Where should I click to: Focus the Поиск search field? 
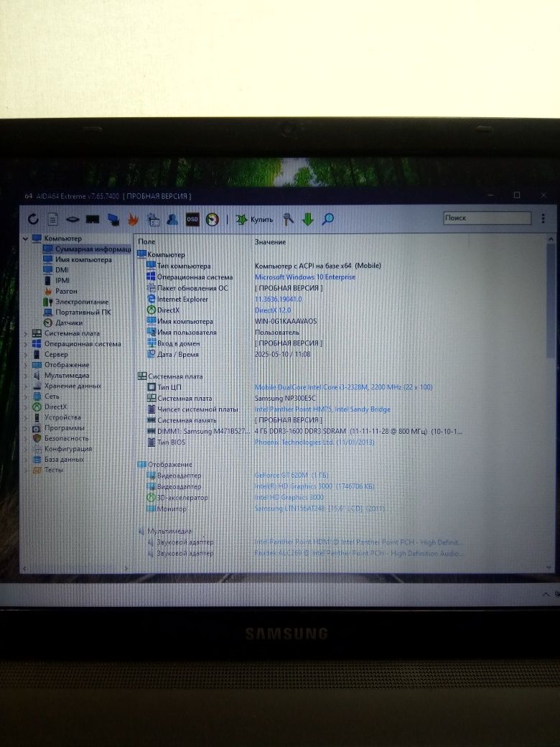(x=487, y=218)
